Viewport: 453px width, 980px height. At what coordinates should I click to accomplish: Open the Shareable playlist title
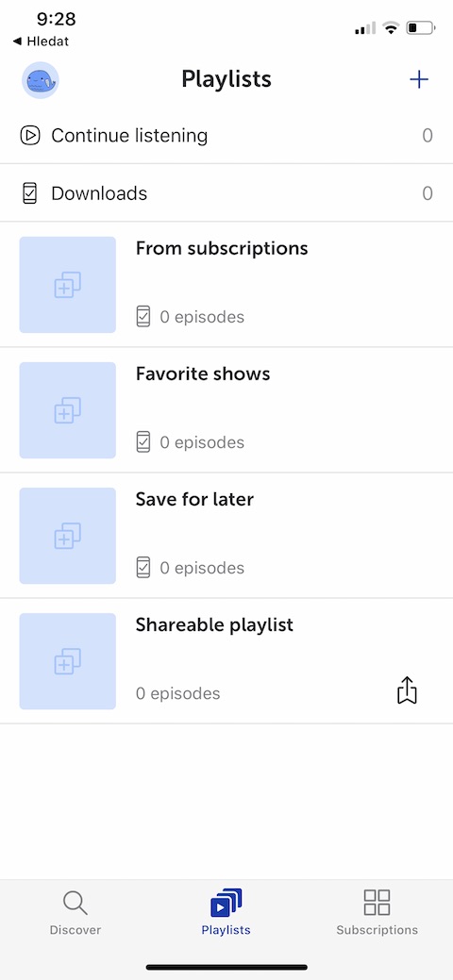[x=214, y=625]
